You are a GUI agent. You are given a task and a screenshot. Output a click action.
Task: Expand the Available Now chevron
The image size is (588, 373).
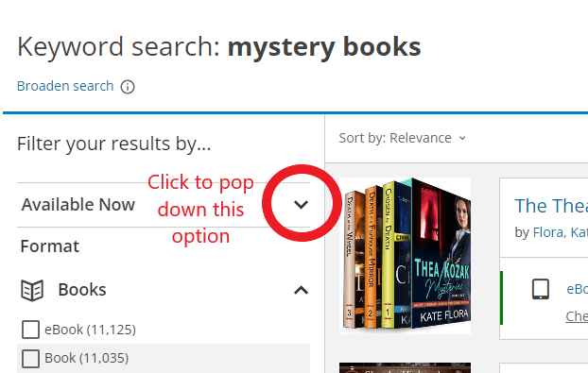301,205
